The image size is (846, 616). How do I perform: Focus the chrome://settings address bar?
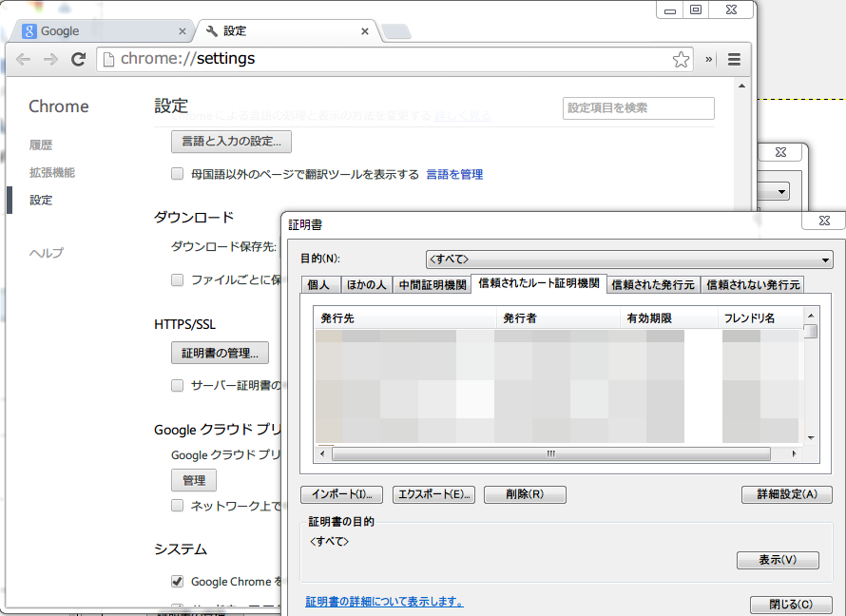coord(394,59)
